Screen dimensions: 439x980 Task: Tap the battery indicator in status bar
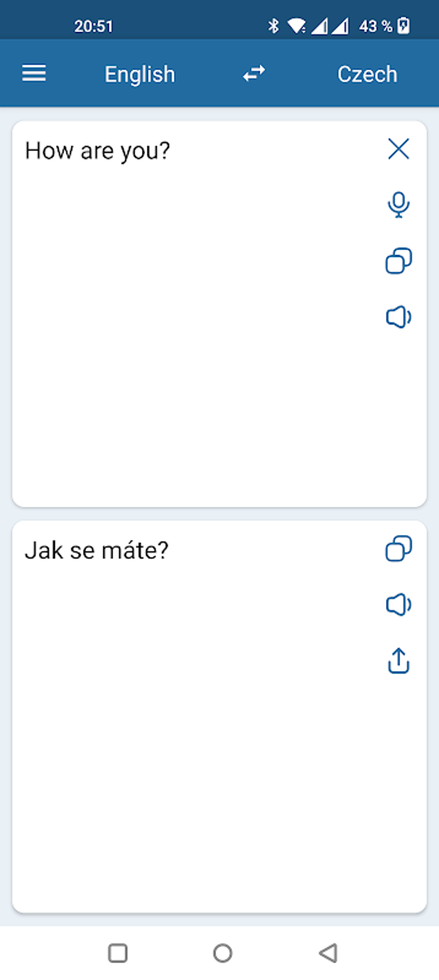pos(404,26)
